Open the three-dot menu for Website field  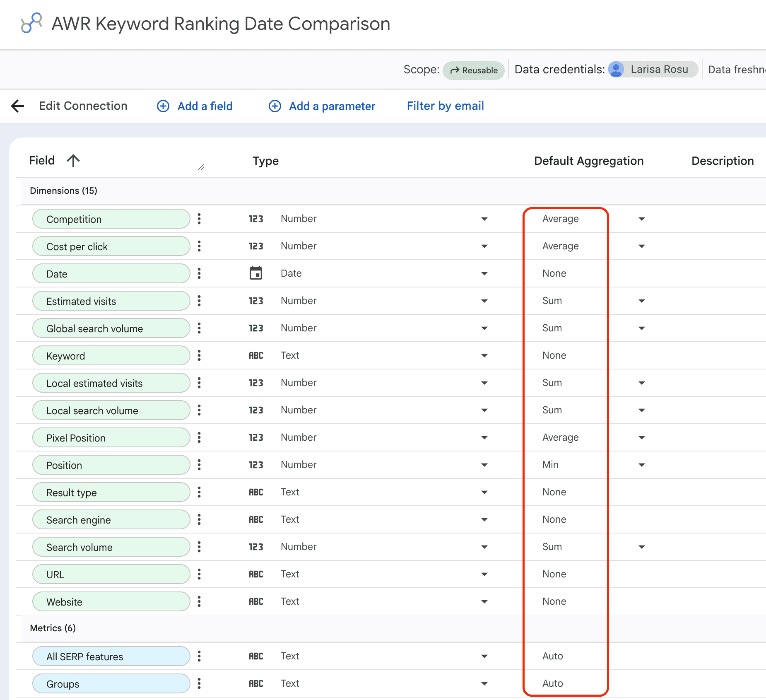(x=199, y=601)
